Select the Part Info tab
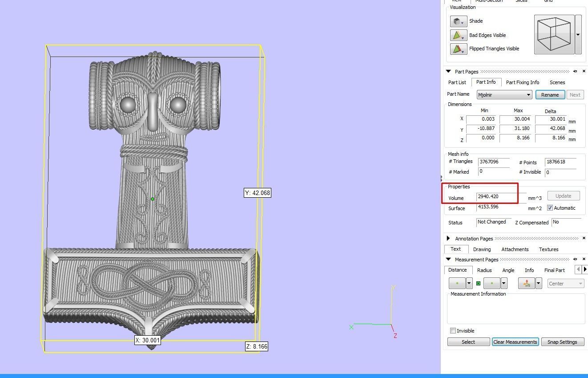This screenshot has height=378, width=588. point(486,82)
